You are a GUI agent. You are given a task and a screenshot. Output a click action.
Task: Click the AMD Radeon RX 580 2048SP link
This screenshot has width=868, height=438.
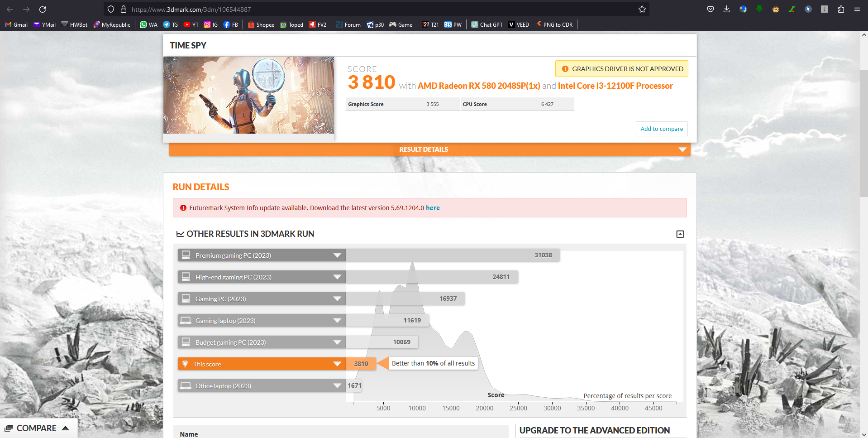(x=479, y=86)
